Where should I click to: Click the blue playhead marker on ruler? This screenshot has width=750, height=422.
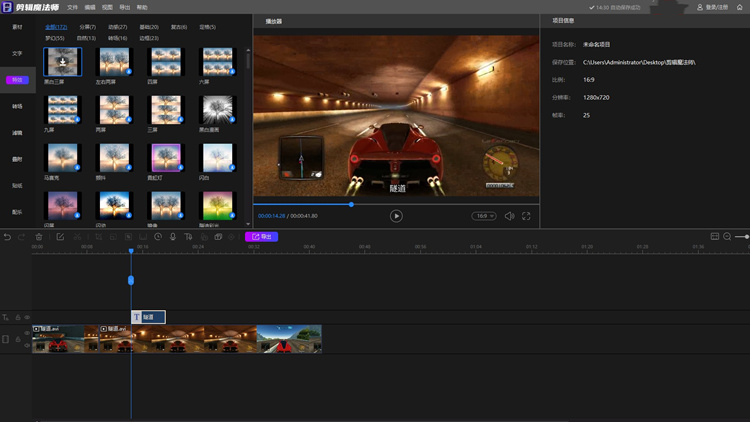point(131,251)
